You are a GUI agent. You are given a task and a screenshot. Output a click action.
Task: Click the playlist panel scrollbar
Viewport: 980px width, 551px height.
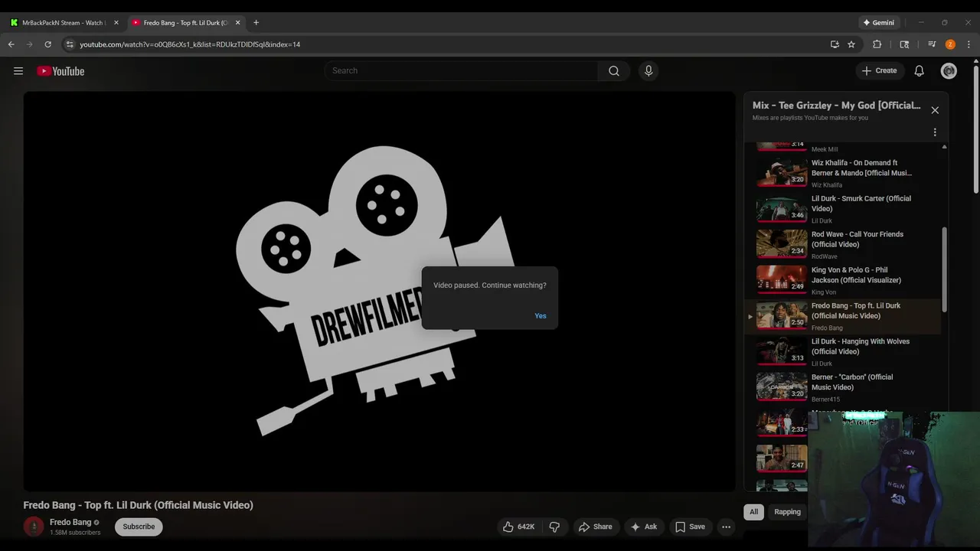(944, 269)
